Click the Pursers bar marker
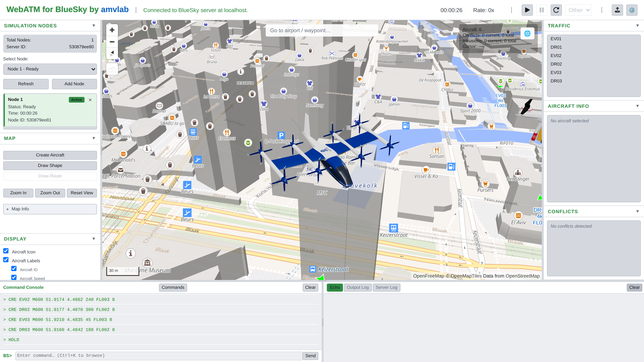The width and height of the screenshot is (644, 362). 485,184
